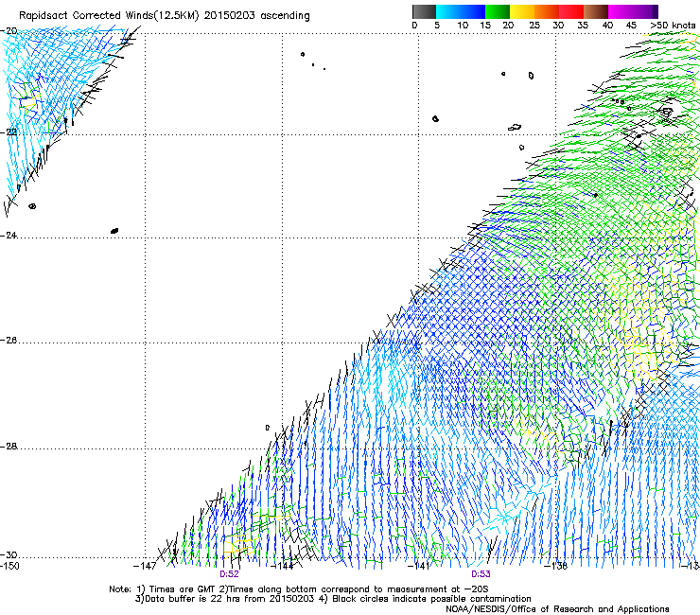Click the '-26' latitude axis label

point(9,341)
